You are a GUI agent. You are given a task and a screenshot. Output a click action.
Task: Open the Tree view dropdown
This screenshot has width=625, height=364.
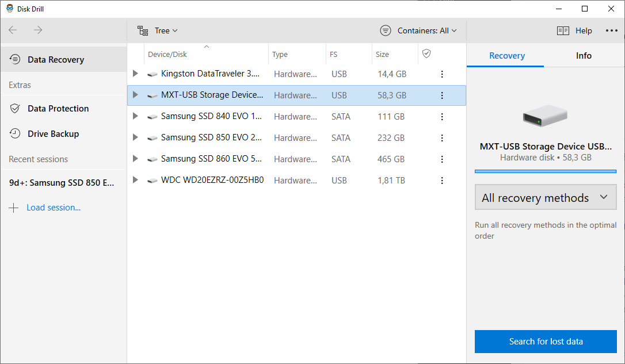pyautogui.click(x=166, y=30)
